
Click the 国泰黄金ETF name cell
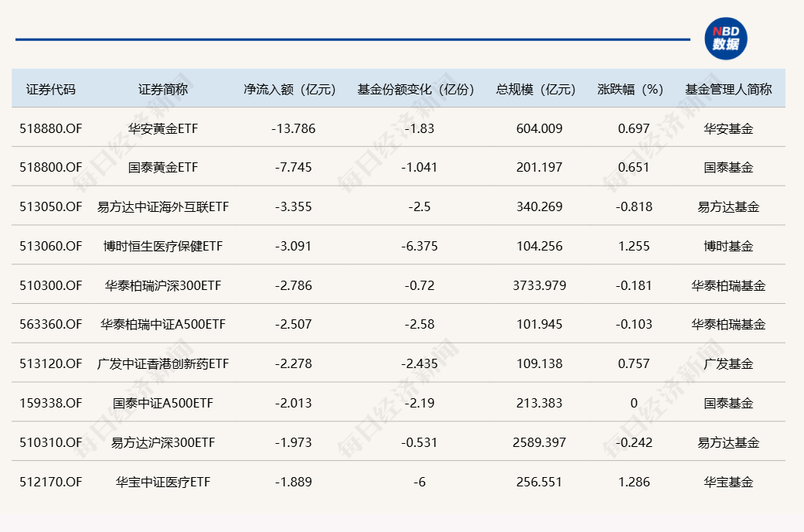pyautogui.click(x=163, y=167)
